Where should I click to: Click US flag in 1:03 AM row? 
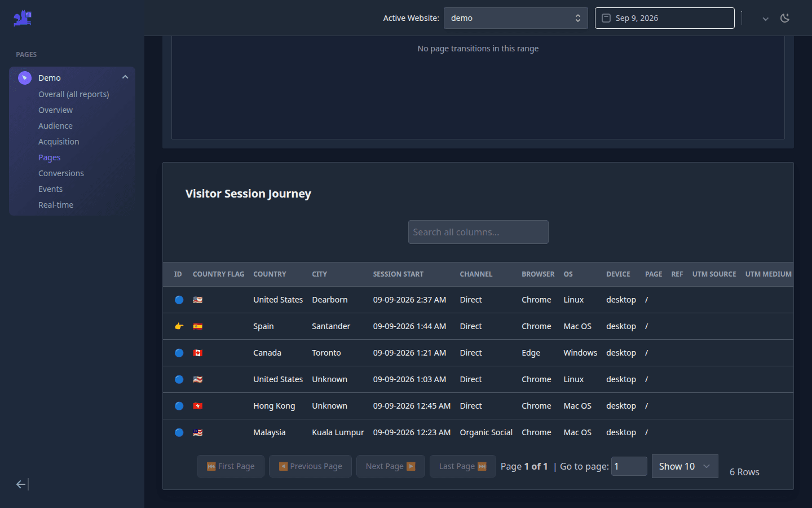coord(197,379)
